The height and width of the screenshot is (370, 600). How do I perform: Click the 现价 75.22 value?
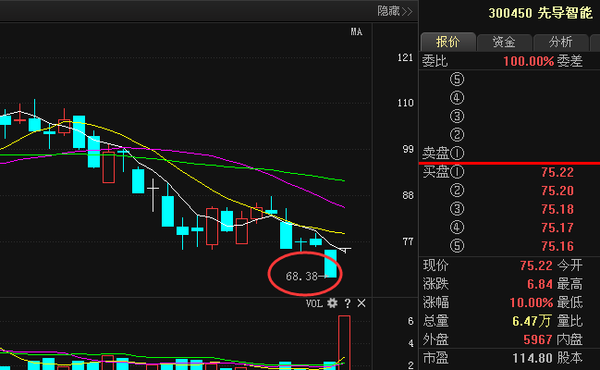tap(536, 265)
